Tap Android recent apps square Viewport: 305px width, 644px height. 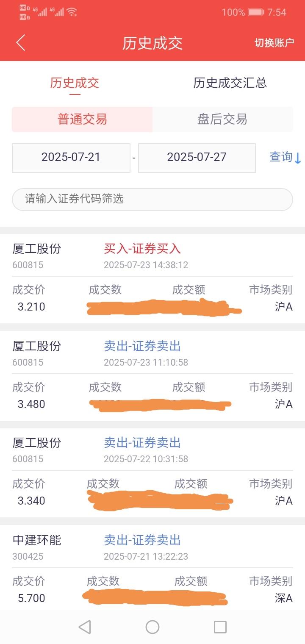(x=220, y=627)
